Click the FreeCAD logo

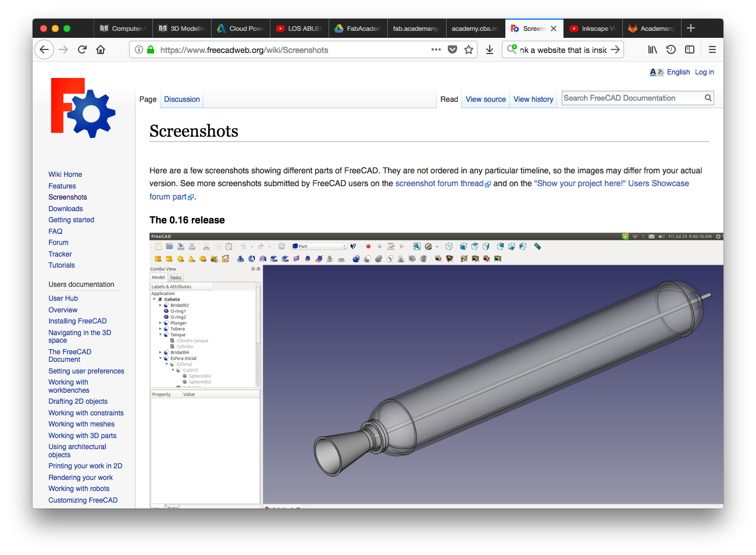[x=83, y=108]
